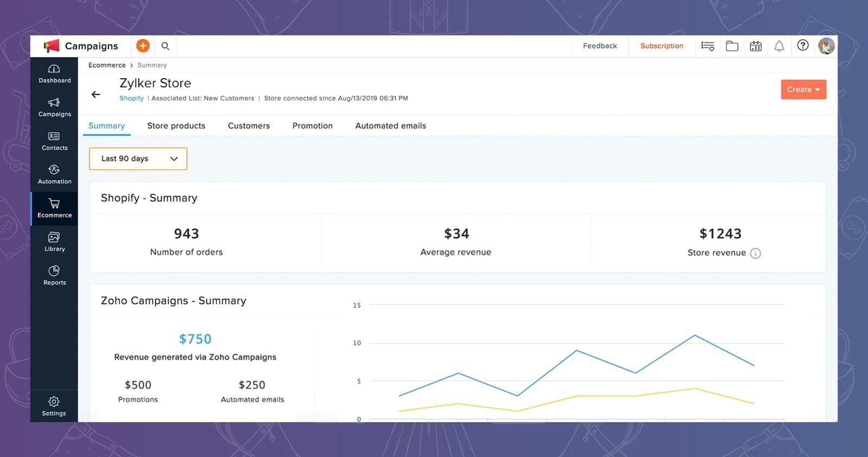This screenshot has width=868, height=457.
Task: Click the list filter icon in top bar
Action: coord(707,46)
